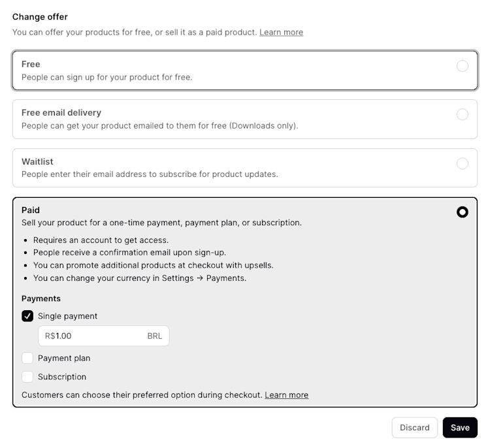This screenshot has height=448, width=490.
Task: Click the 'Payment plan' label text
Action: point(64,358)
